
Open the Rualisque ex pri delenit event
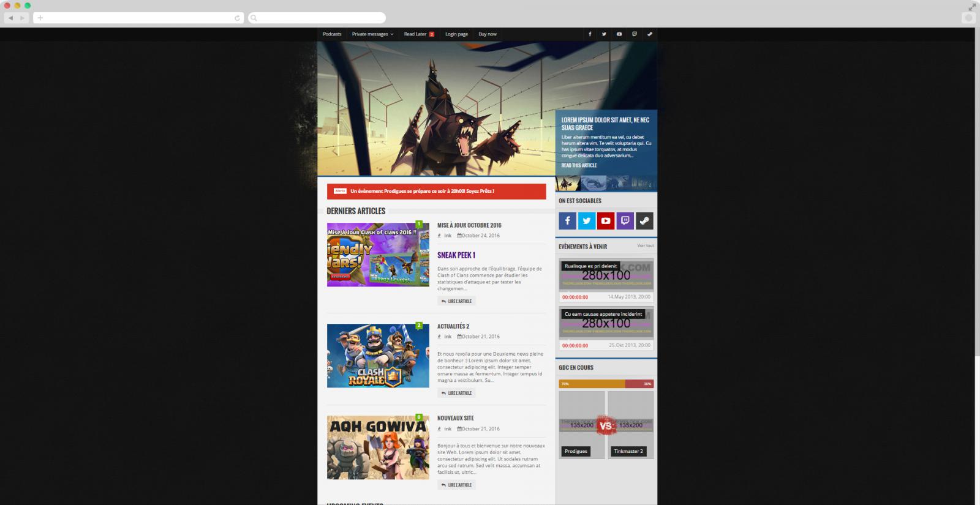(x=590, y=266)
